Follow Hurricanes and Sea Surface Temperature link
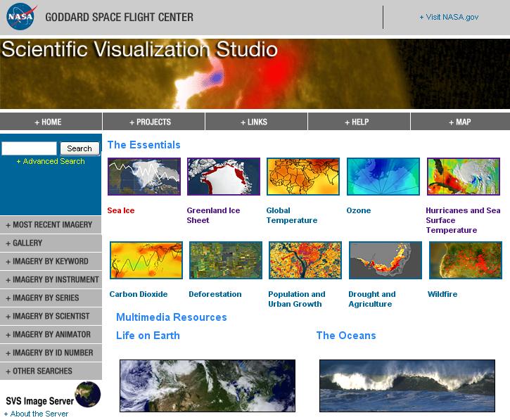The width and height of the screenshot is (510, 420). pos(463,220)
